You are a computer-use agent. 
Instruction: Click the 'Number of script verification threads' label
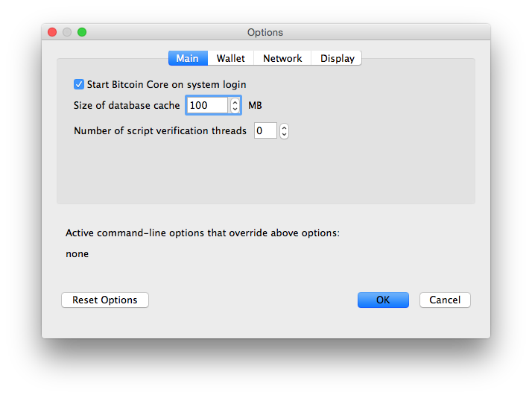(x=160, y=131)
